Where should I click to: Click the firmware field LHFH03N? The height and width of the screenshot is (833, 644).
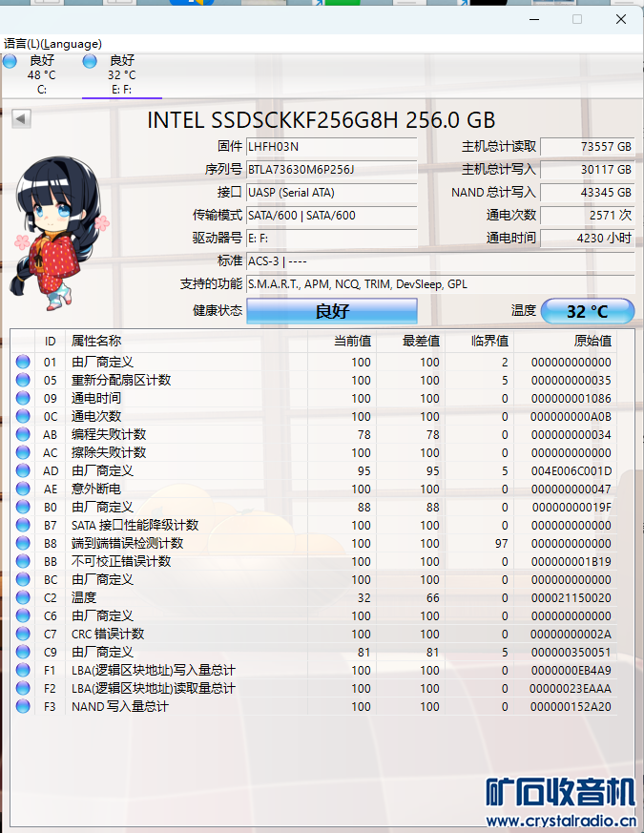332,147
